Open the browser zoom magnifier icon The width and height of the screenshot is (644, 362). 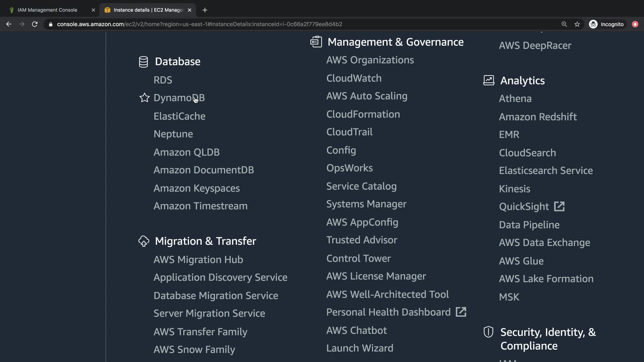(564, 24)
